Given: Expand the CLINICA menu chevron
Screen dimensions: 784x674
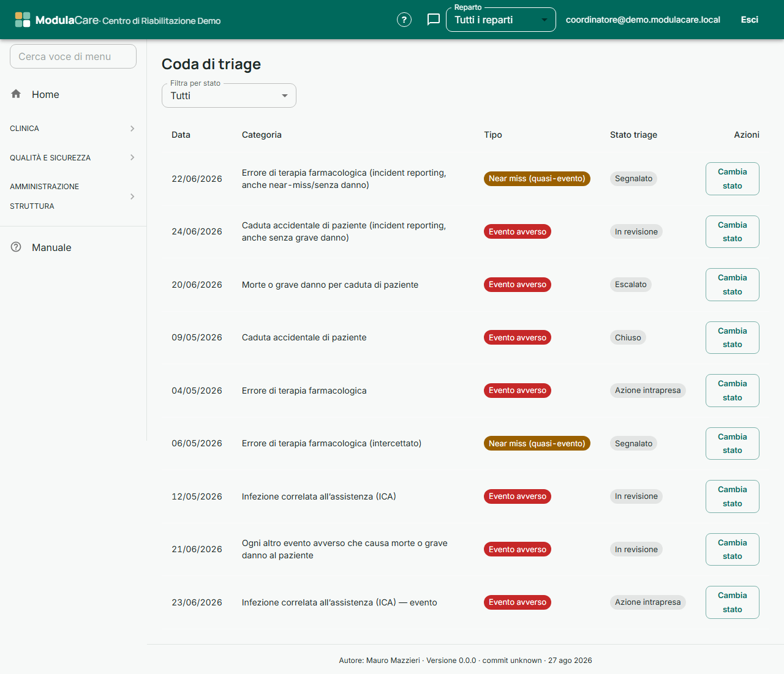Looking at the screenshot, I should tap(132, 128).
